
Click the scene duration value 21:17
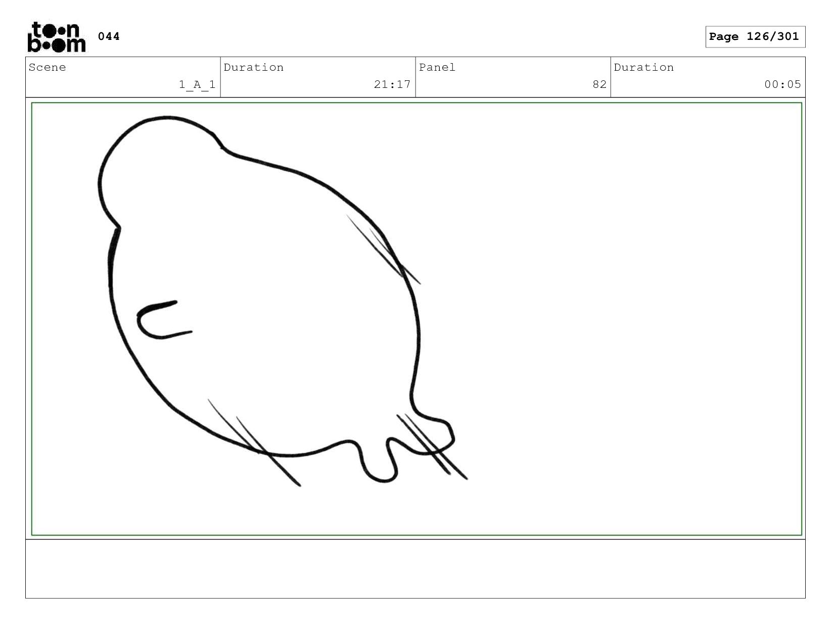pos(392,84)
